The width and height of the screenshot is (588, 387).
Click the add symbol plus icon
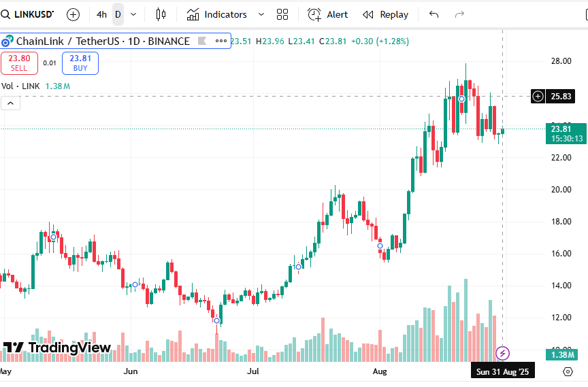tap(73, 14)
